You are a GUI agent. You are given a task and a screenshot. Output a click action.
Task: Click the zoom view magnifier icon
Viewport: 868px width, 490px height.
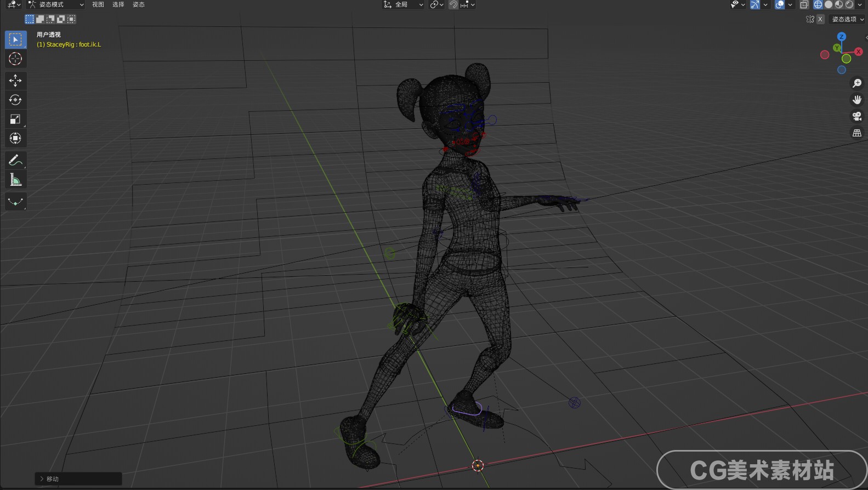coord(856,83)
